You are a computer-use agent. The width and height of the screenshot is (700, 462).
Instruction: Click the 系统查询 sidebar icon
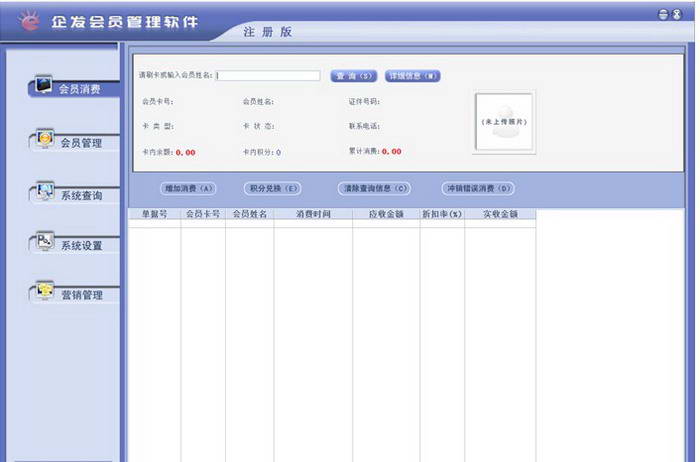[x=45, y=191]
